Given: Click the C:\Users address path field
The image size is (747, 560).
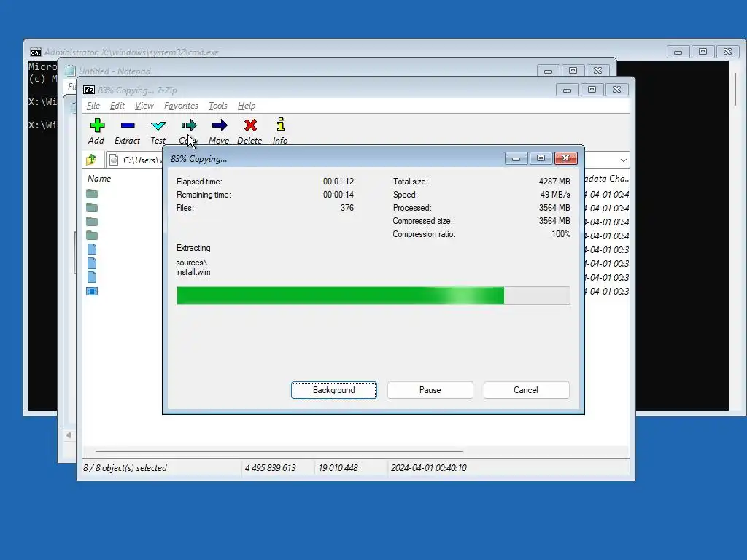Looking at the screenshot, I should point(141,160).
